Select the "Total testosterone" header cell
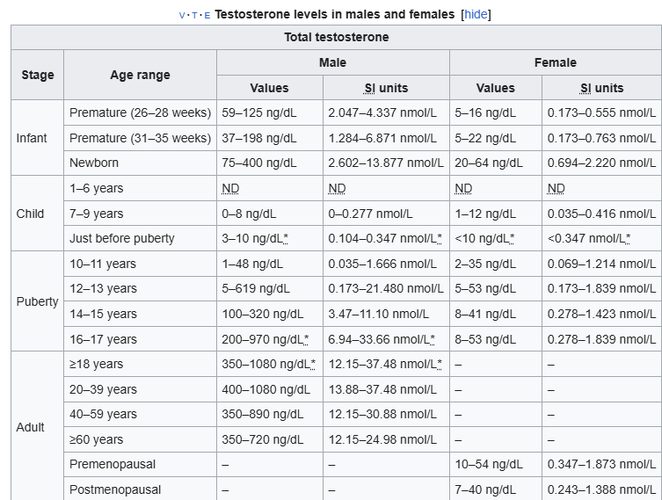 pyautogui.click(x=335, y=37)
